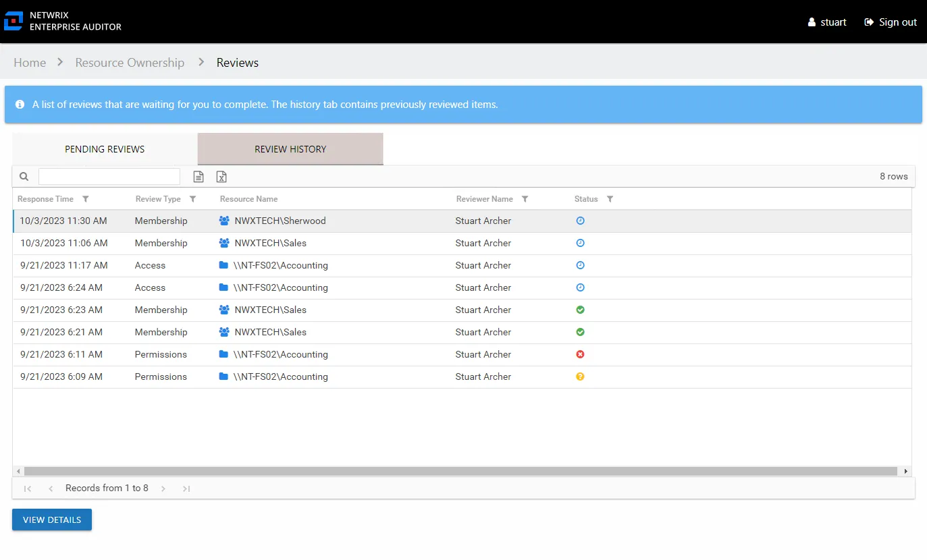Screen dimensions: 927x560
Task: Open the Status column filter
Action: click(610, 199)
